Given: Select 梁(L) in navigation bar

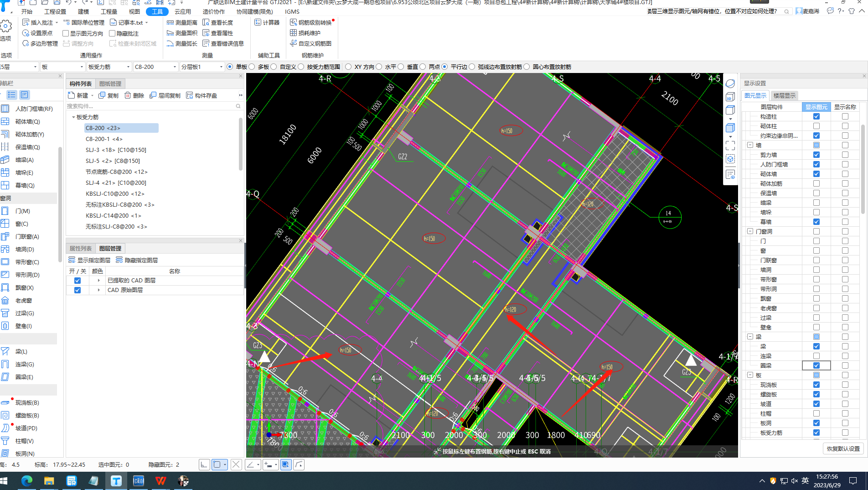Looking at the screenshot, I should 21,352.
